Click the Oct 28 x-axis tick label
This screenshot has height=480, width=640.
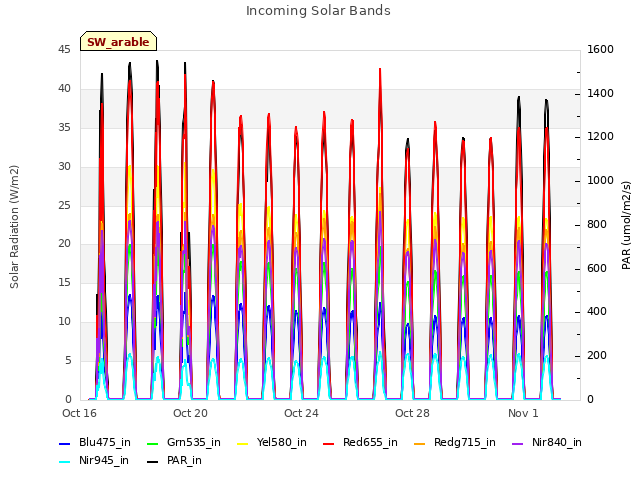click(x=412, y=413)
